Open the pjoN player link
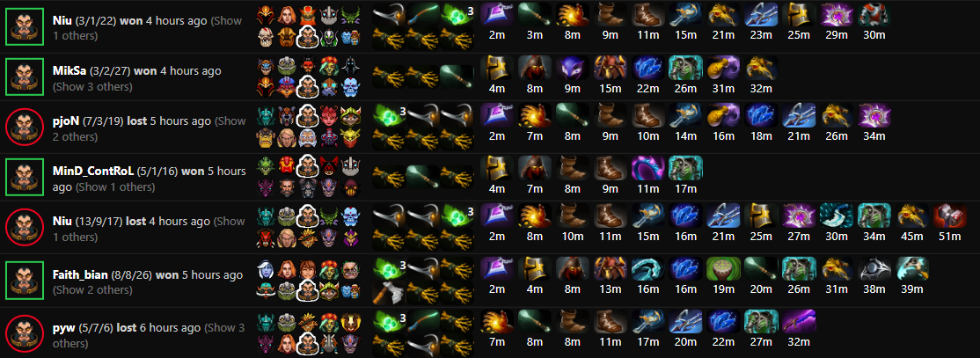The image size is (980, 358). point(66,121)
